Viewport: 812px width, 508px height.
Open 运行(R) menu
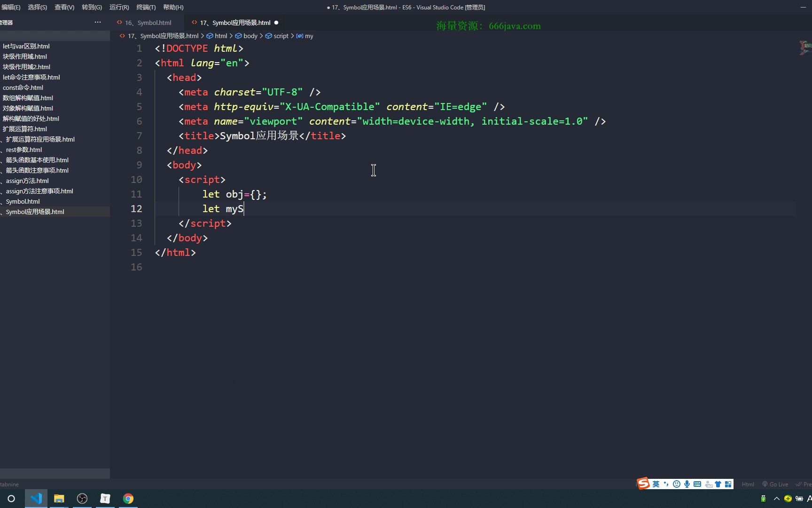tap(119, 7)
